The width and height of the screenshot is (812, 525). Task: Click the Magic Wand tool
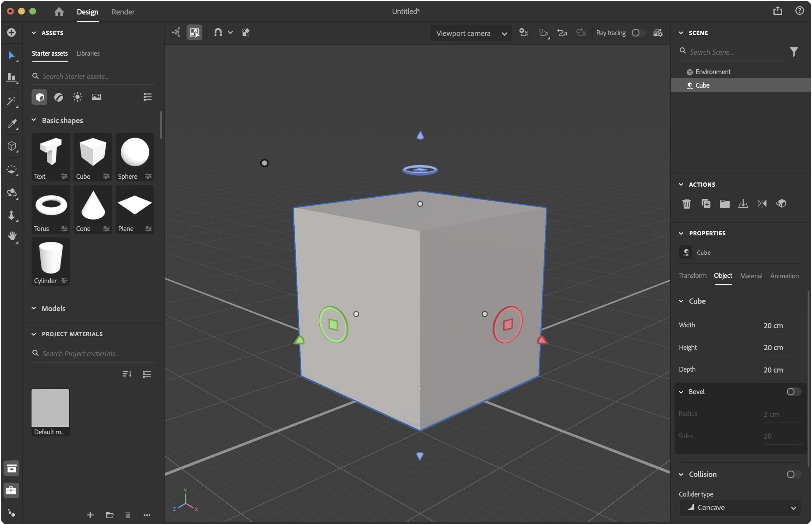(12, 101)
